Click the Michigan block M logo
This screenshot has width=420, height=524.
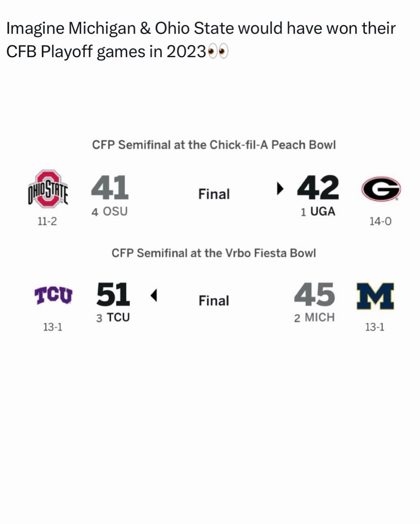[375, 296]
